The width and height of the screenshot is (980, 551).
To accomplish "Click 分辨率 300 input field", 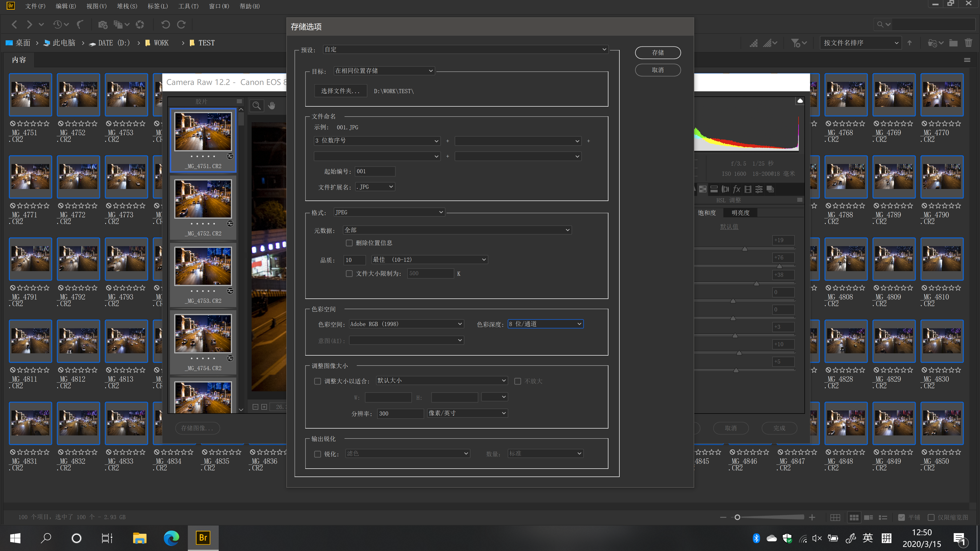I will click(401, 413).
